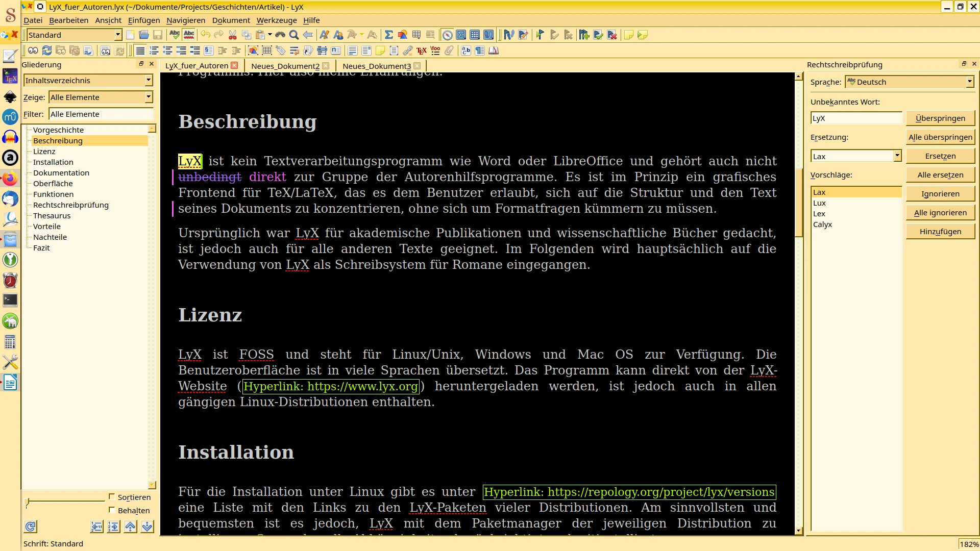
Task: Open the Werkzeuge menu
Action: point(277,20)
